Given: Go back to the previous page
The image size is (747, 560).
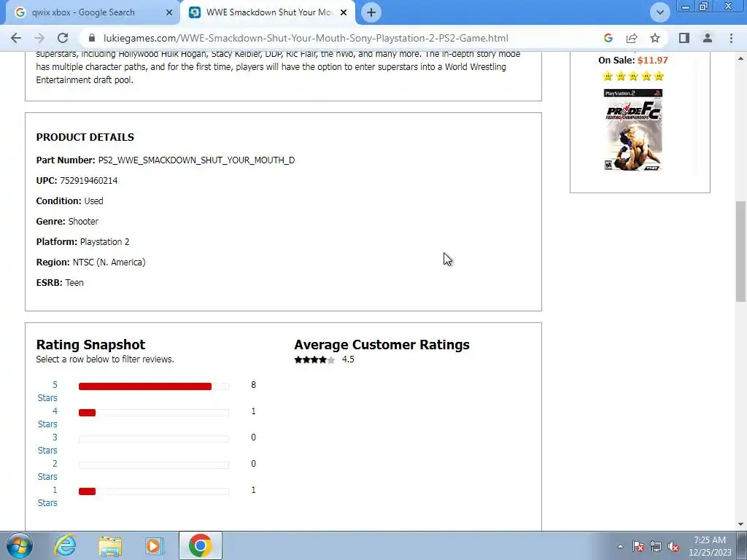Looking at the screenshot, I should point(16,38).
